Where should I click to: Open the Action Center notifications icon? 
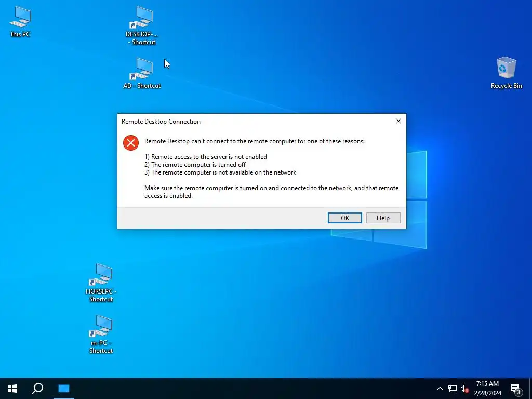pos(516,389)
